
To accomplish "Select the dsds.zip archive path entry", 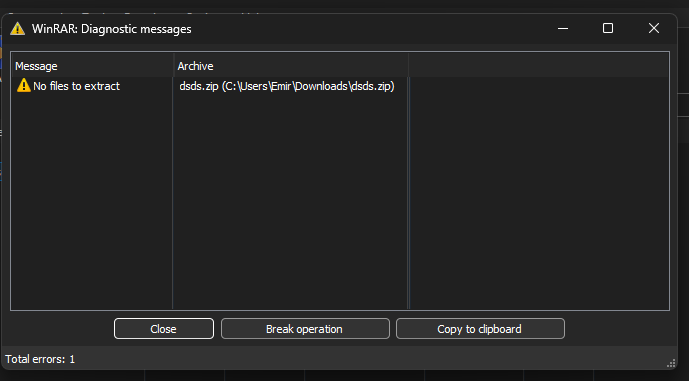I will [x=286, y=86].
